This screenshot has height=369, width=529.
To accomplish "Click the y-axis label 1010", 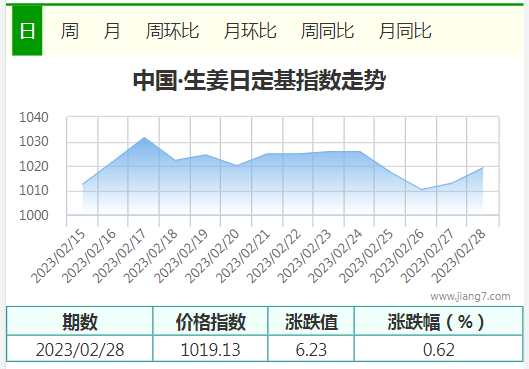I will tap(34, 191).
